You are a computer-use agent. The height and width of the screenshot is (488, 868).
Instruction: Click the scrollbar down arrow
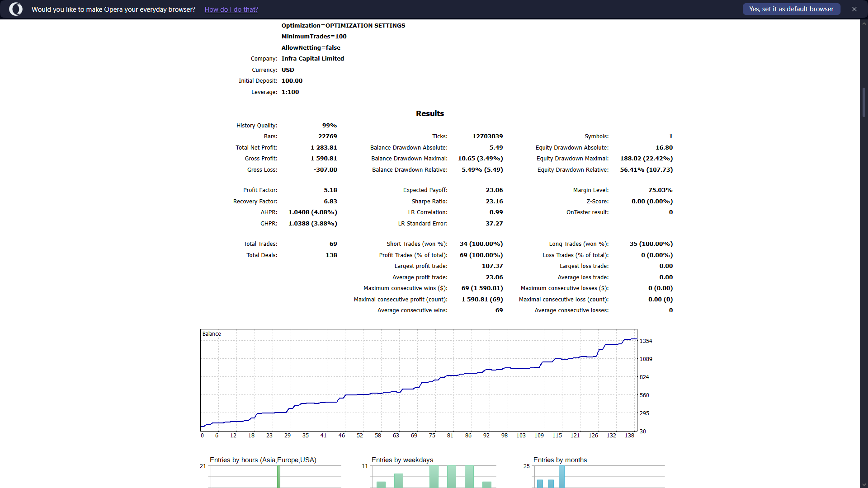[864, 484]
